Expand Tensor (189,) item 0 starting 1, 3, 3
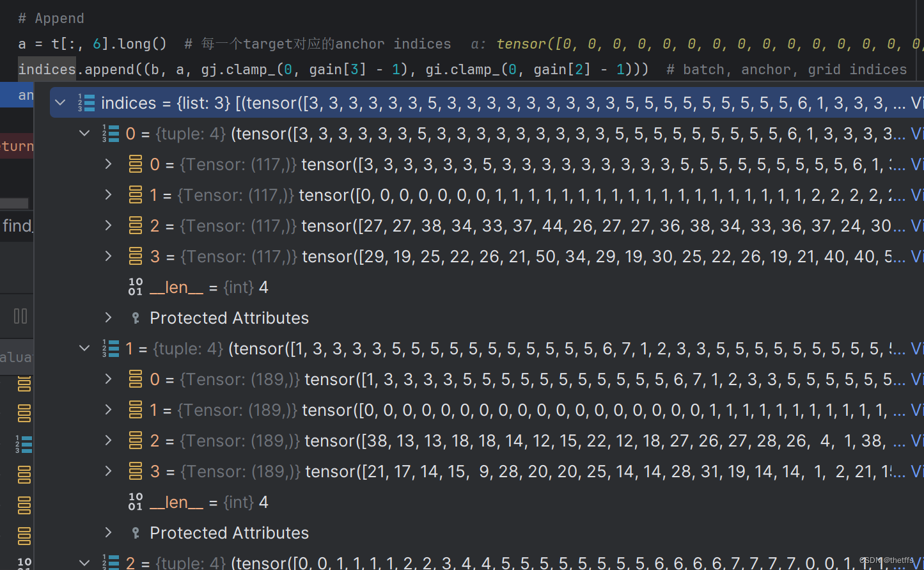The image size is (924, 570). [109, 379]
